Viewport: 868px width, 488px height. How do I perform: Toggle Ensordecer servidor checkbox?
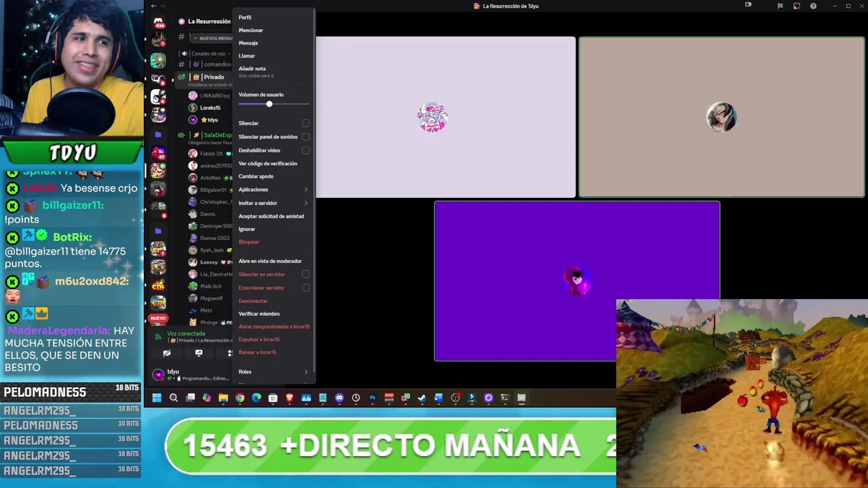click(x=306, y=288)
